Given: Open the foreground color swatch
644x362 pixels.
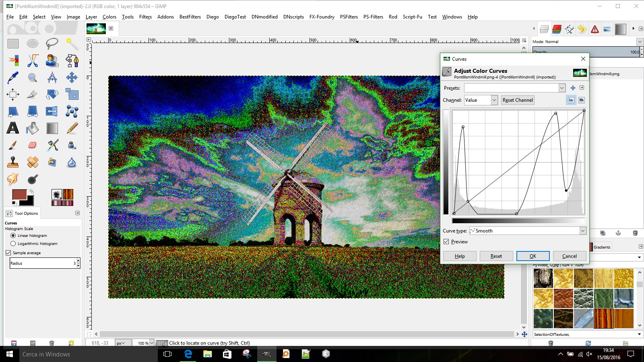Looking at the screenshot, I should coord(19,194).
